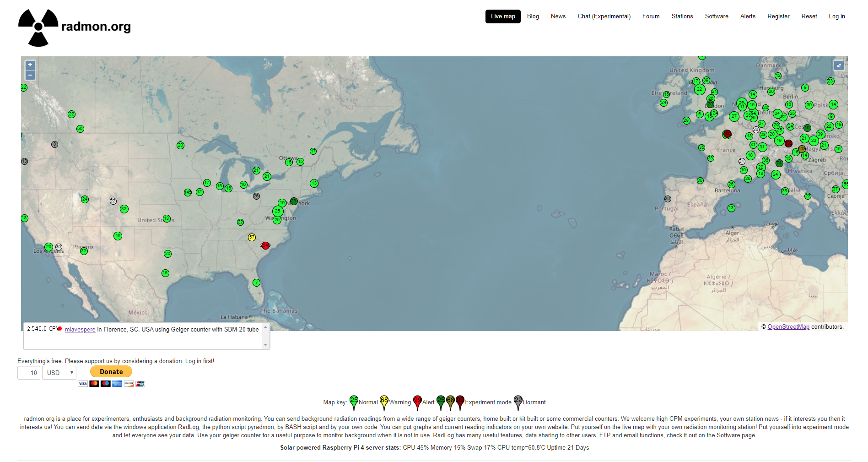Select the white 30 marker next to Los Angeles

pos(59,247)
